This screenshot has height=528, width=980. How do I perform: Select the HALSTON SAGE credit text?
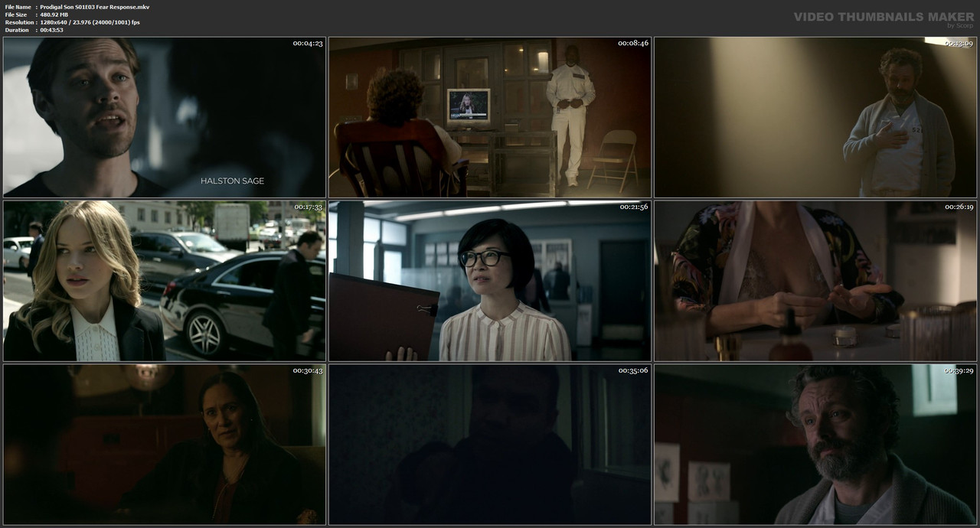click(233, 181)
